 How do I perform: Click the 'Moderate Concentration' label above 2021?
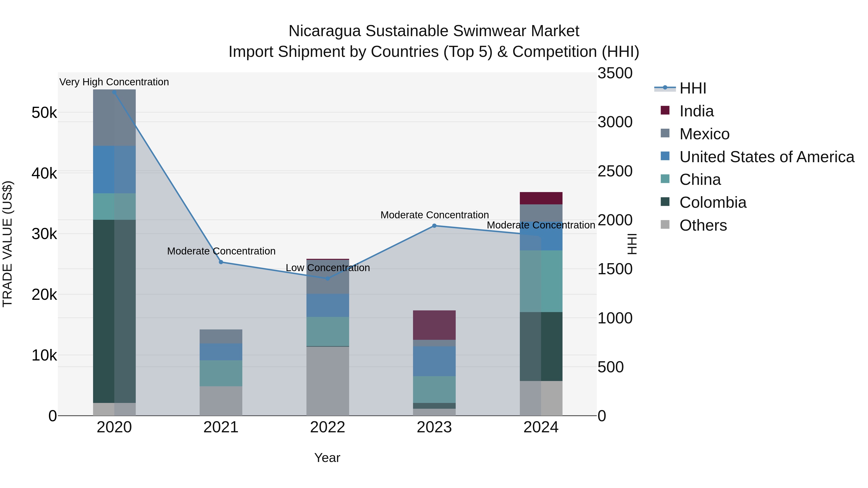[221, 251]
